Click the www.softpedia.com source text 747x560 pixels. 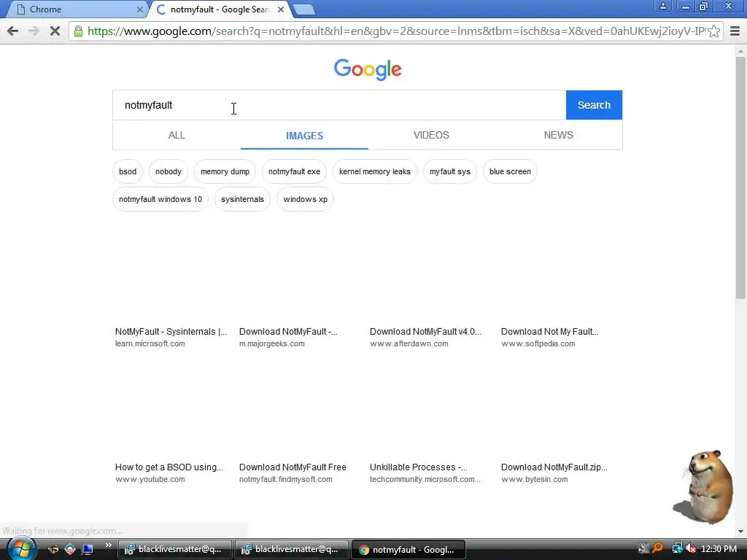tap(538, 344)
